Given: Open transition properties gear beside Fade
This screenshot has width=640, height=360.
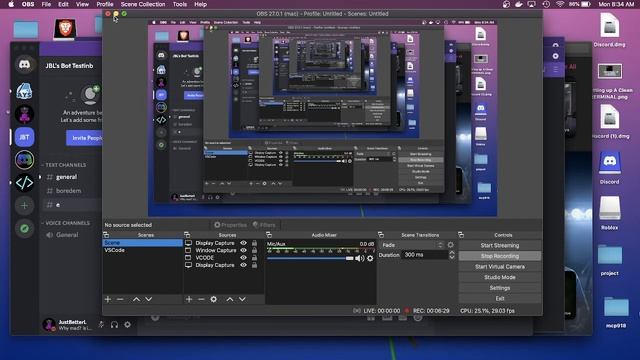Looking at the screenshot, I should 451,245.
